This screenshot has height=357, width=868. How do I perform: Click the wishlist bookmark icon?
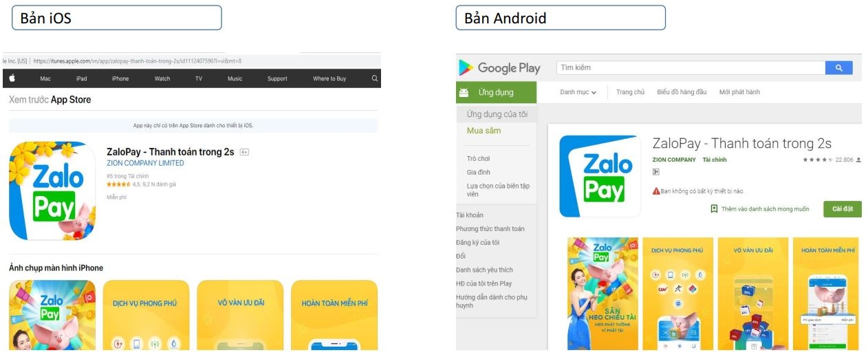click(714, 208)
